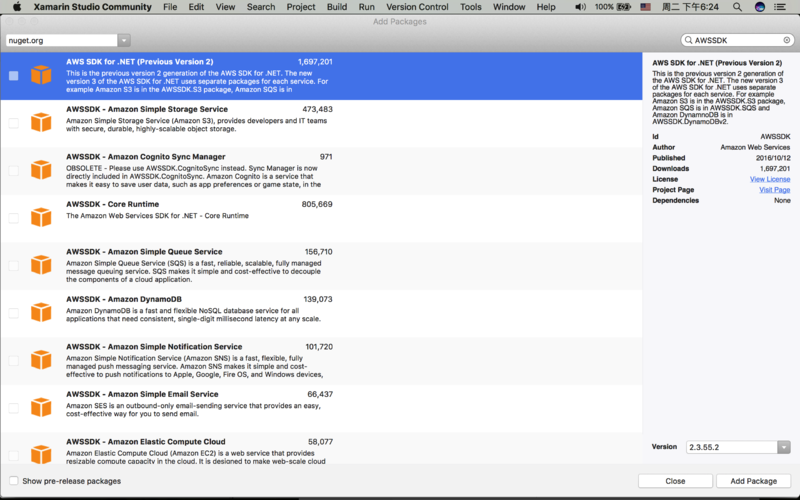
Task: Open the Apple menu
Action: click(17, 7)
